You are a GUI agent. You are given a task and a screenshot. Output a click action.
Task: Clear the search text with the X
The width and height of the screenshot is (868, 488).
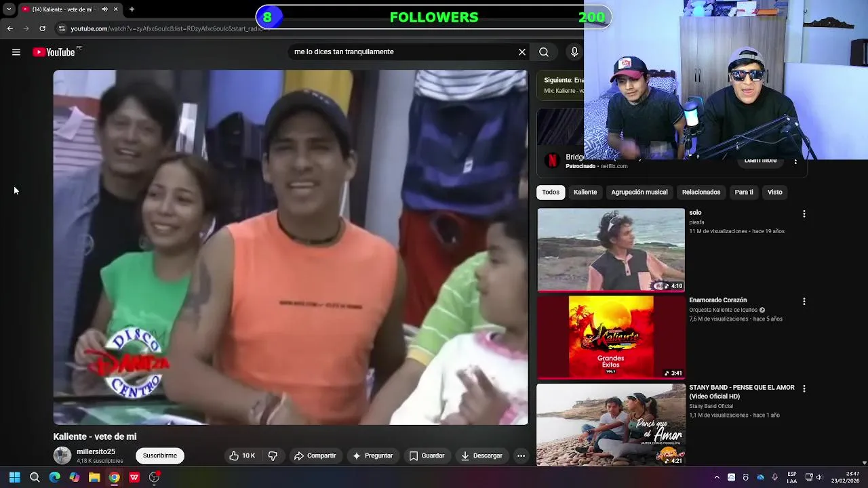point(522,52)
